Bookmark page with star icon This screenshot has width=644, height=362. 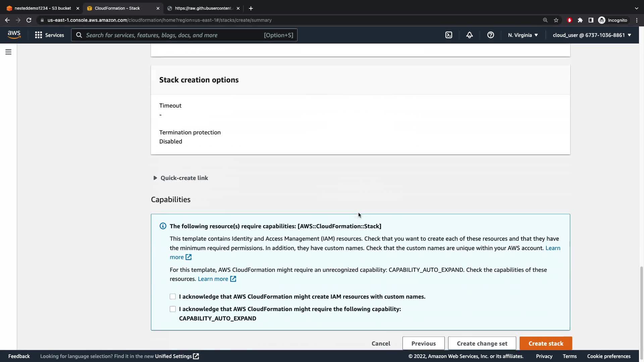[556, 20]
